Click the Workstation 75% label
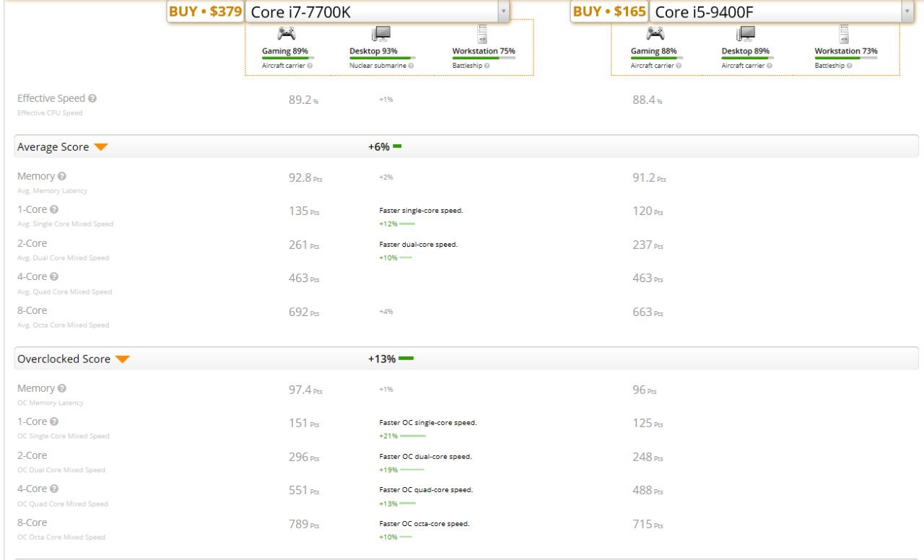 (x=484, y=51)
